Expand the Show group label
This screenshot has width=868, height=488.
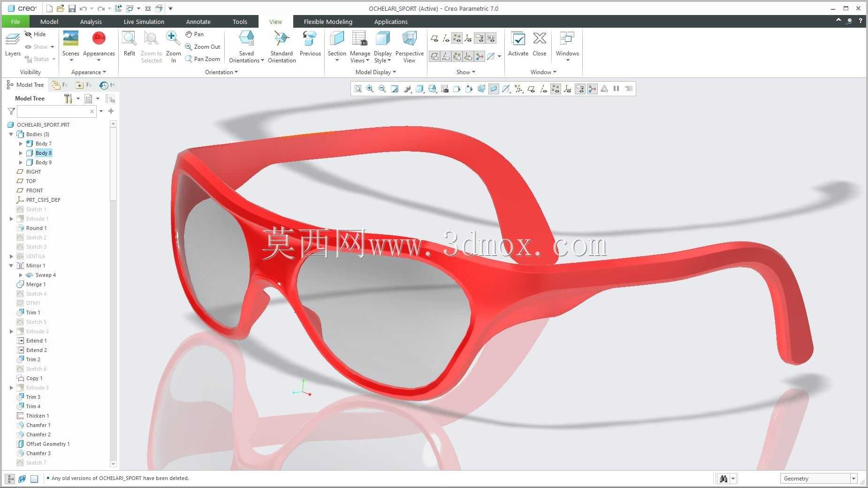point(465,72)
